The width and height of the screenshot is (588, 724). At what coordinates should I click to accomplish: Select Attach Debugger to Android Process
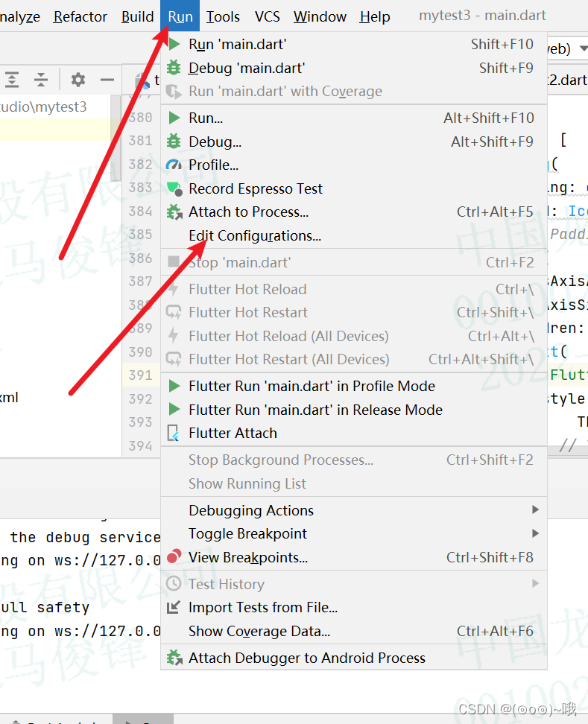(354, 658)
